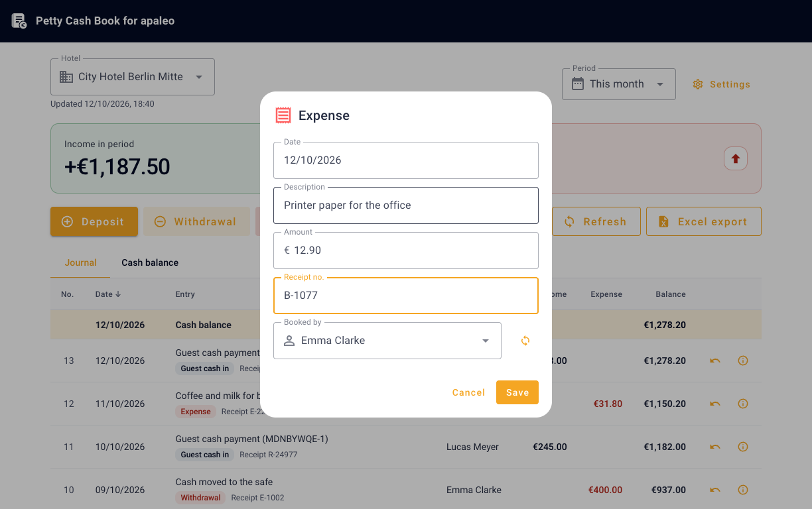The image size is (812, 509).
Task: Click the red up-arrow icon in expense card
Action: point(735,158)
